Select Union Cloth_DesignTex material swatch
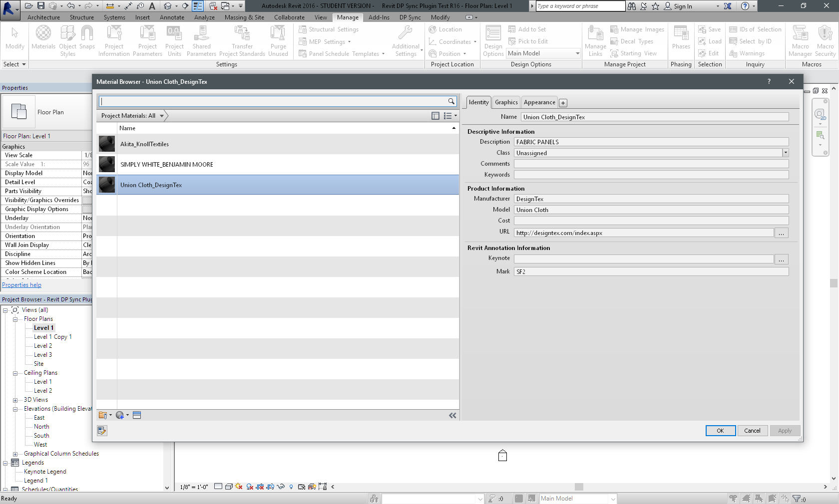This screenshot has width=839, height=504. click(107, 185)
